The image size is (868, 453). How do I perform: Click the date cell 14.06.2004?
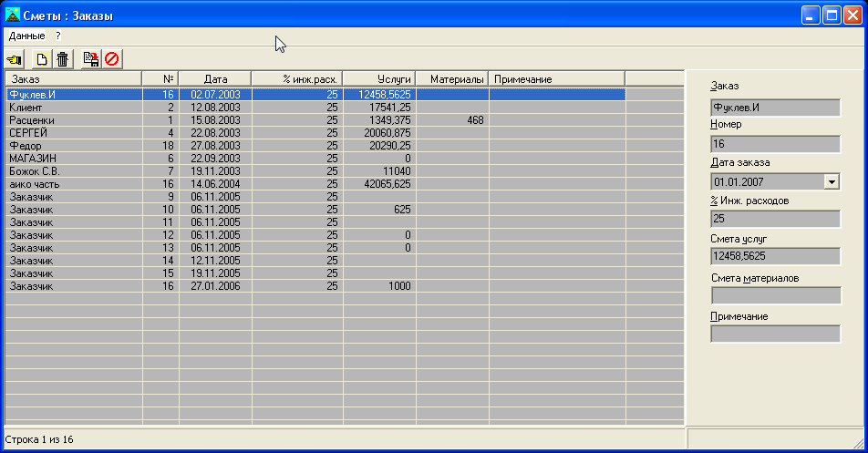point(215,183)
